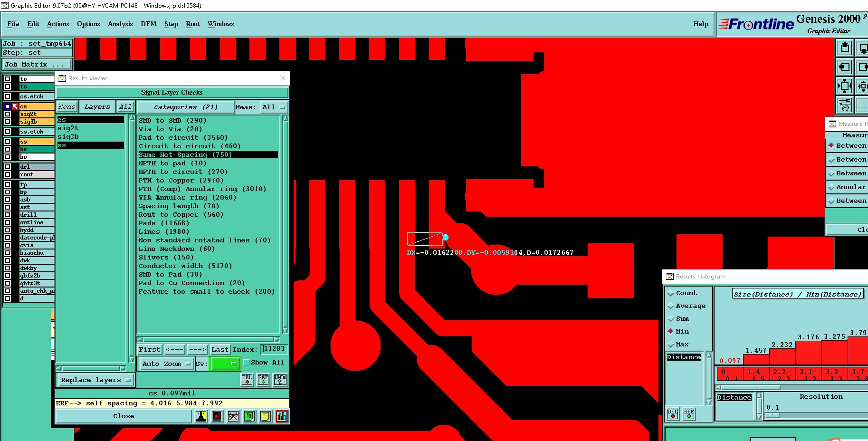
Task: Click the Resolution slider handle
Action: (773, 416)
